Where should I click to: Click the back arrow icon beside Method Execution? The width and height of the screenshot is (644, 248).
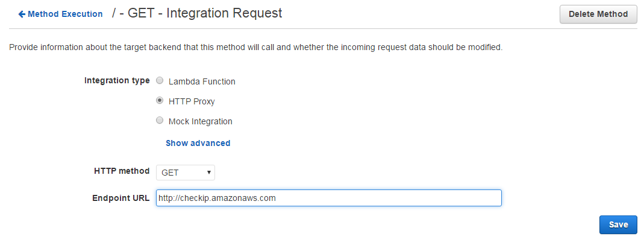tap(22, 14)
